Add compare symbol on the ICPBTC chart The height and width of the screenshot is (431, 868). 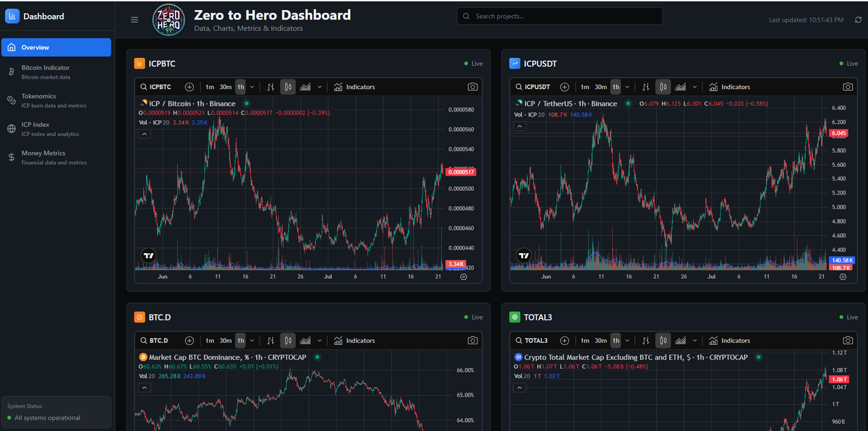pos(190,87)
